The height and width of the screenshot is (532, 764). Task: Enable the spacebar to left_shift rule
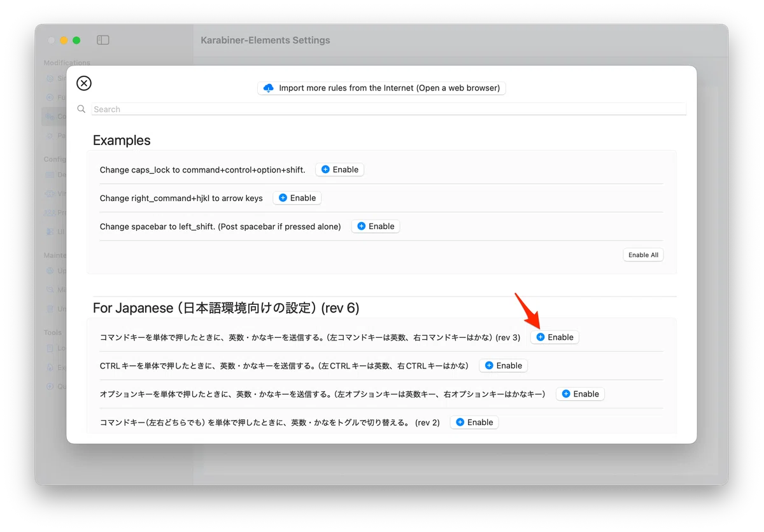[x=376, y=227]
